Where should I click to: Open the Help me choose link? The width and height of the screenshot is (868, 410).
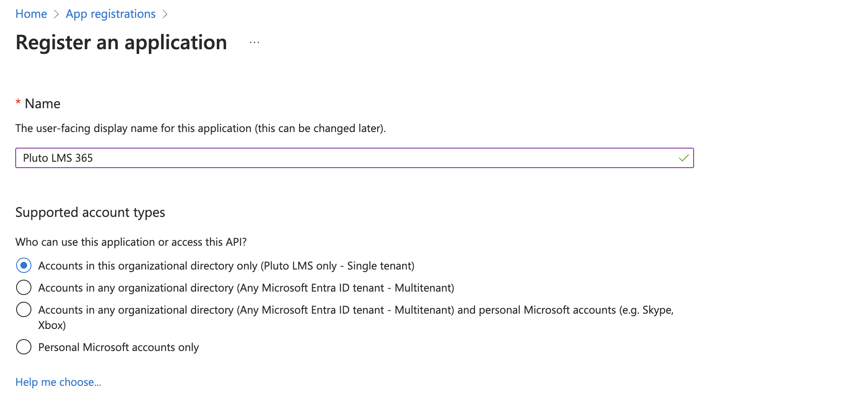(x=58, y=382)
